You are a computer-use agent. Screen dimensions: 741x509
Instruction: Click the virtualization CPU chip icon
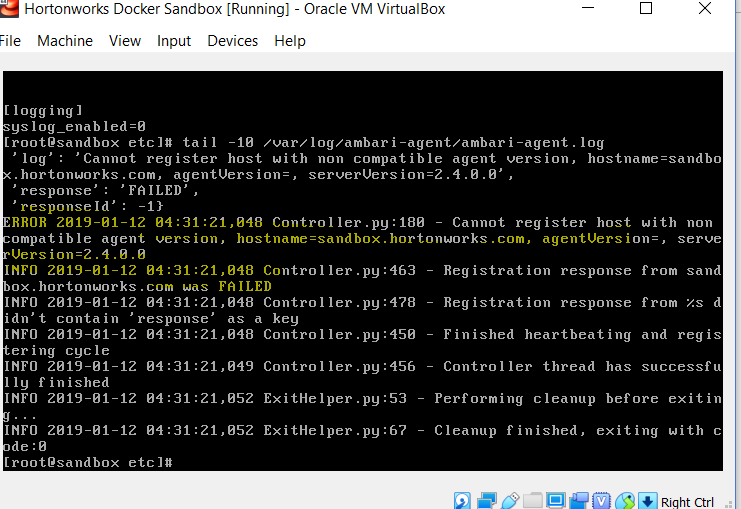click(602, 500)
